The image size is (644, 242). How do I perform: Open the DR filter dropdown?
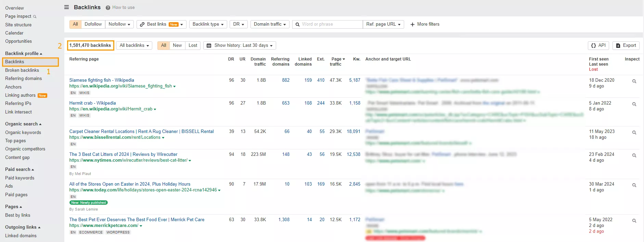[x=239, y=24]
